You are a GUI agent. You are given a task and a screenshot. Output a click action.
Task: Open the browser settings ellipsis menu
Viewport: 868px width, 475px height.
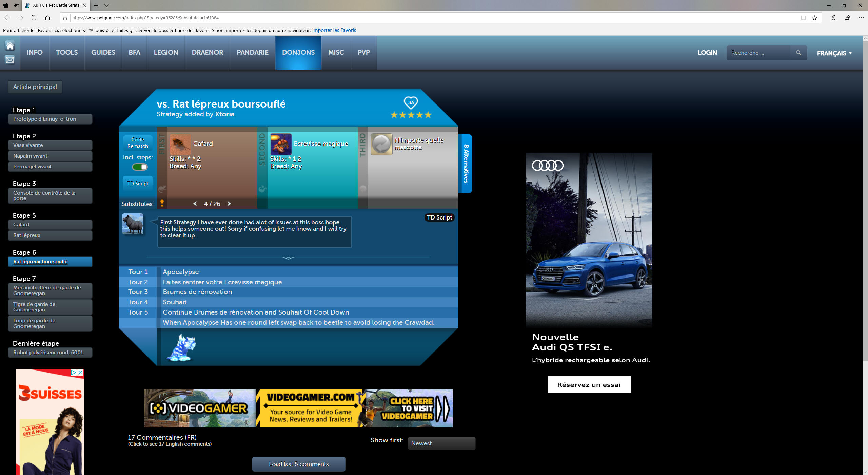click(861, 18)
